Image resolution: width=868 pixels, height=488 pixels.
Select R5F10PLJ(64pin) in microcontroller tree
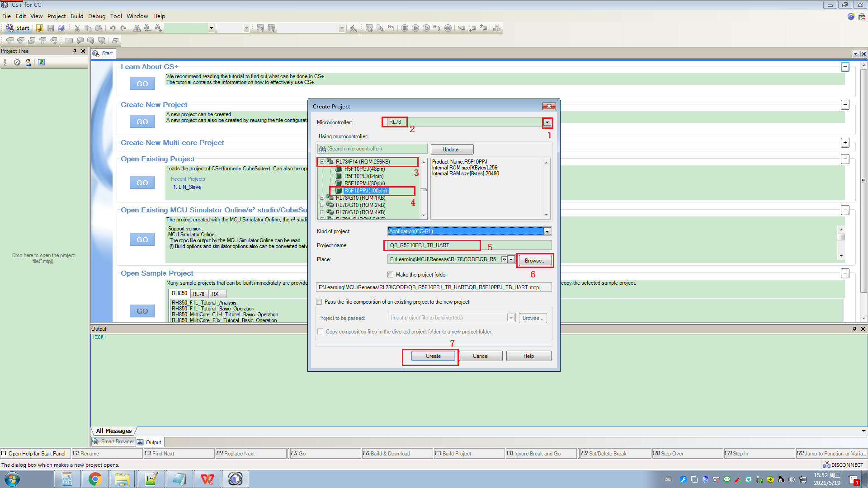tap(364, 176)
